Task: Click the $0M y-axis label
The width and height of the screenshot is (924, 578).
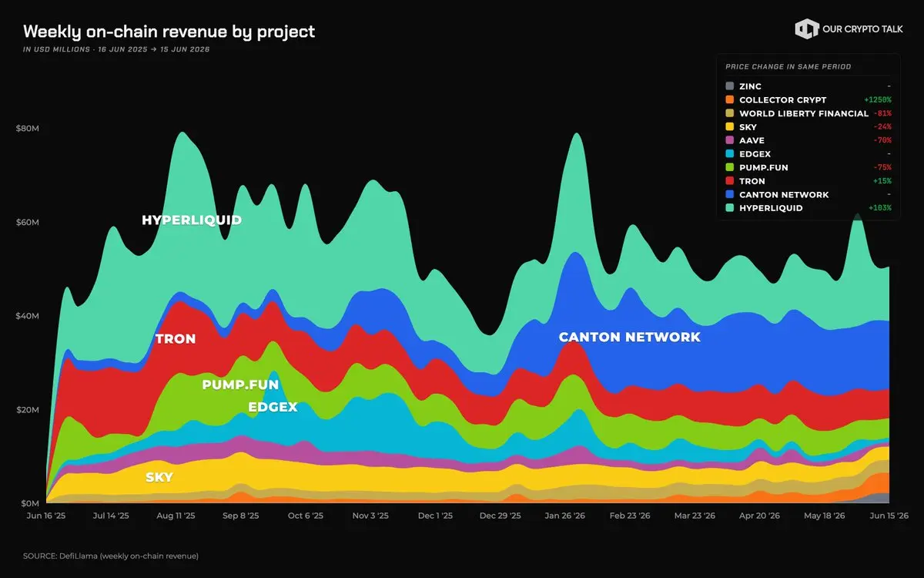Action: [x=29, y=502]
